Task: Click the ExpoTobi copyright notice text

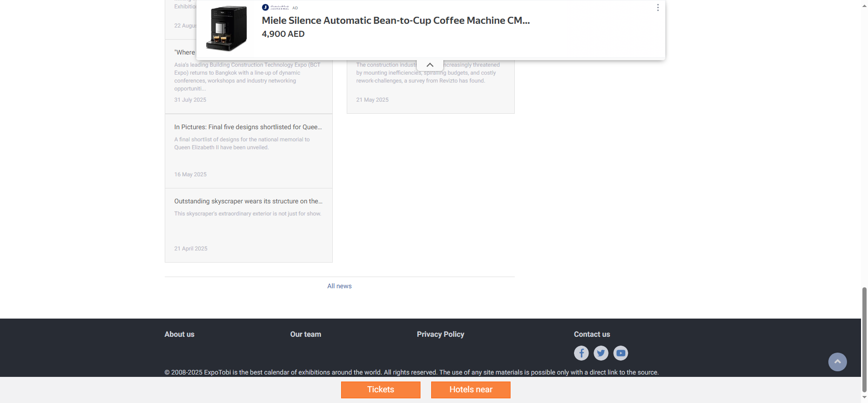Action: pyautogui.click(x=412, y=372)
